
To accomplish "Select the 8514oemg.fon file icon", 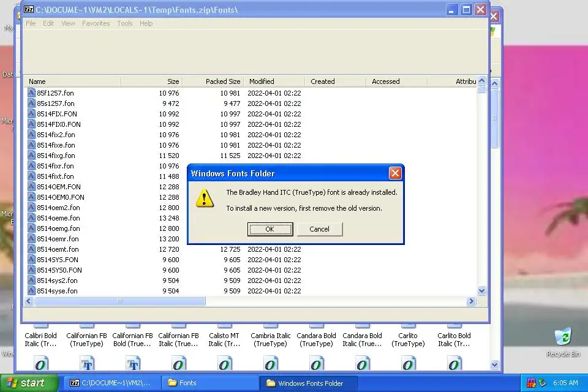I will [31, 228].
